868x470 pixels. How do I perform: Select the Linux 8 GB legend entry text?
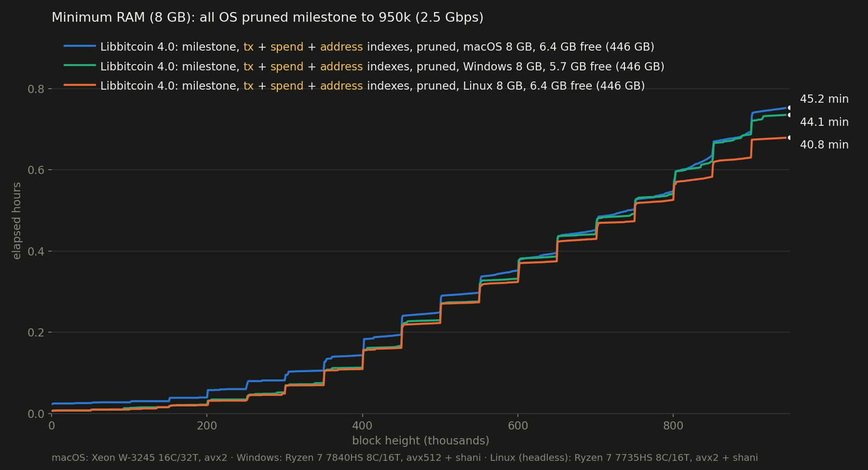372,86
